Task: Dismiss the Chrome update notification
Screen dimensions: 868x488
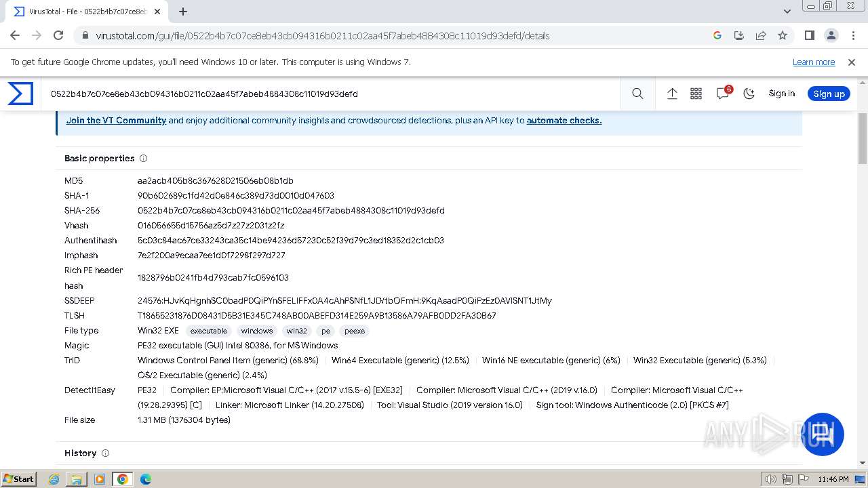Action: click(852, 62)
